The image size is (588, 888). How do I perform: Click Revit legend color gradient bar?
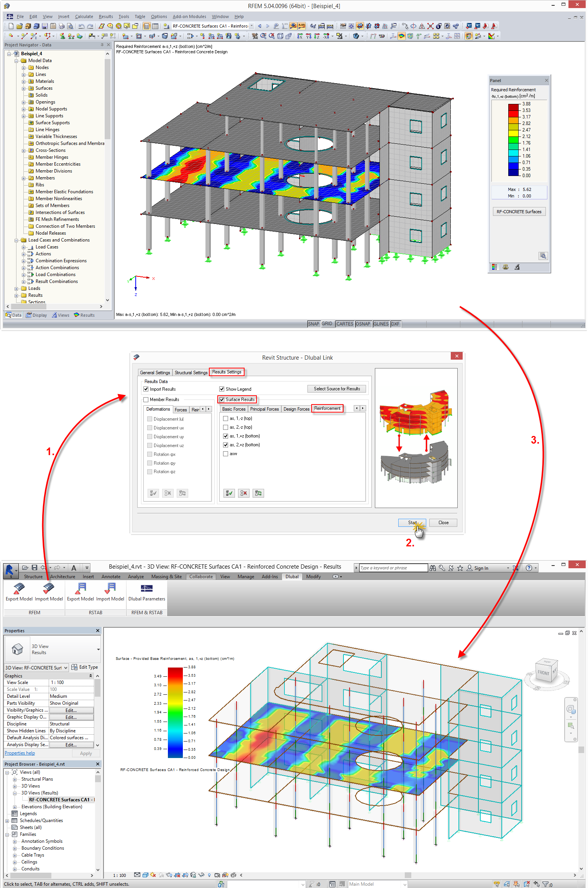tap(176, 712)
